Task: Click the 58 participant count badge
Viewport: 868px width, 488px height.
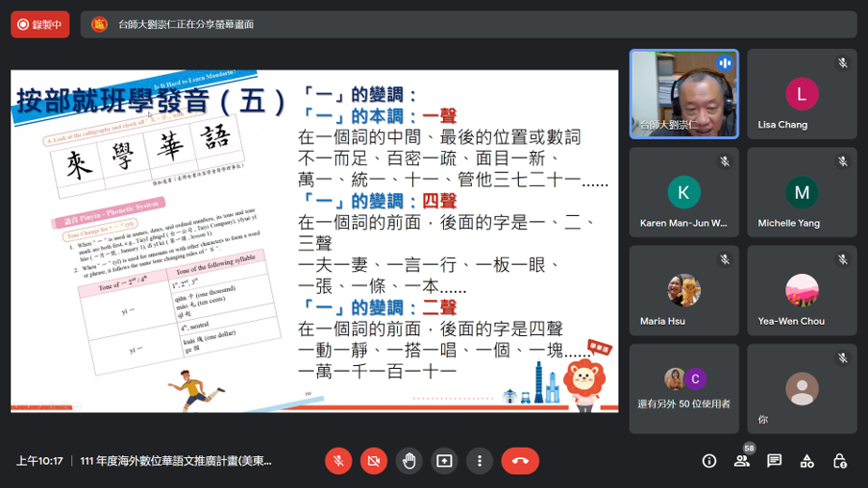Action: (749, 449)
